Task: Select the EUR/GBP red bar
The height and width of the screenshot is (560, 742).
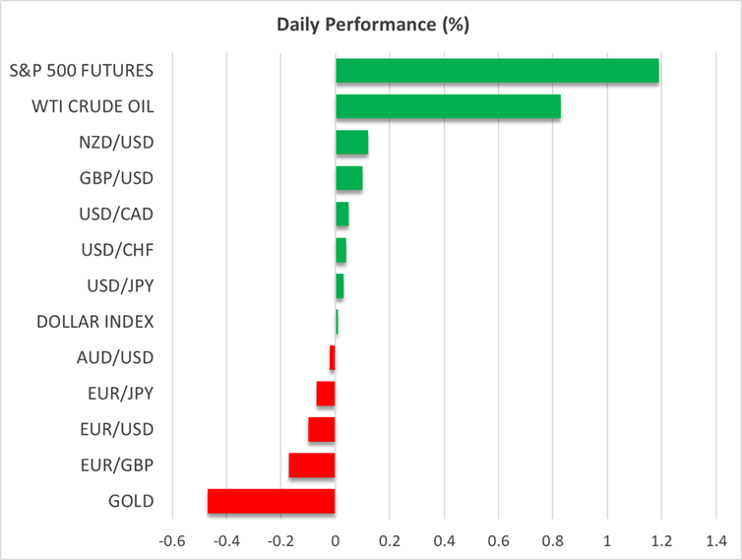Action: pyautogui.click(x=312, y=466)
